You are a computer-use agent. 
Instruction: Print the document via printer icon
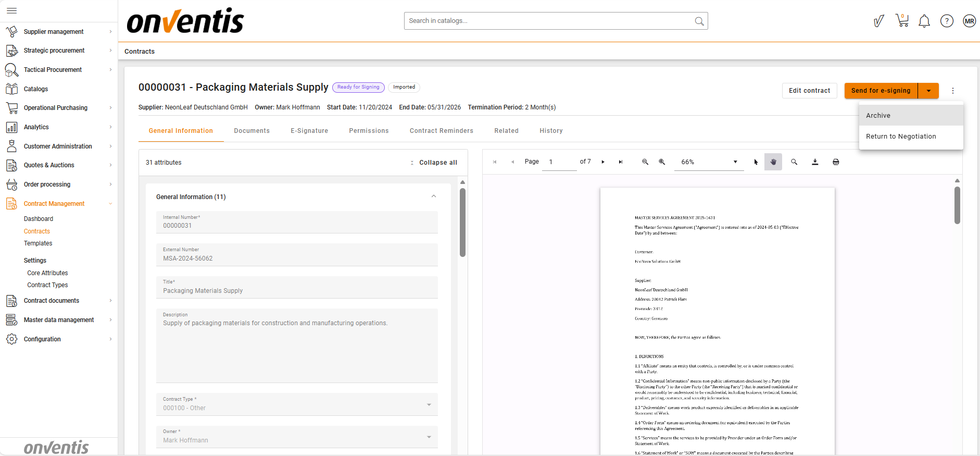pos(836,162)
